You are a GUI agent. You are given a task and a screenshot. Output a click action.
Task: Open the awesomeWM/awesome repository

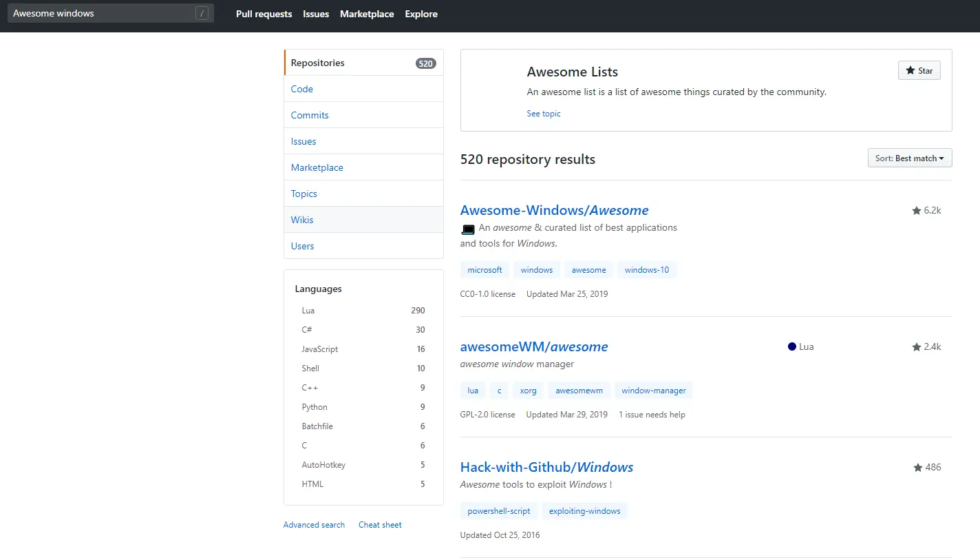(x=534, y=346)
